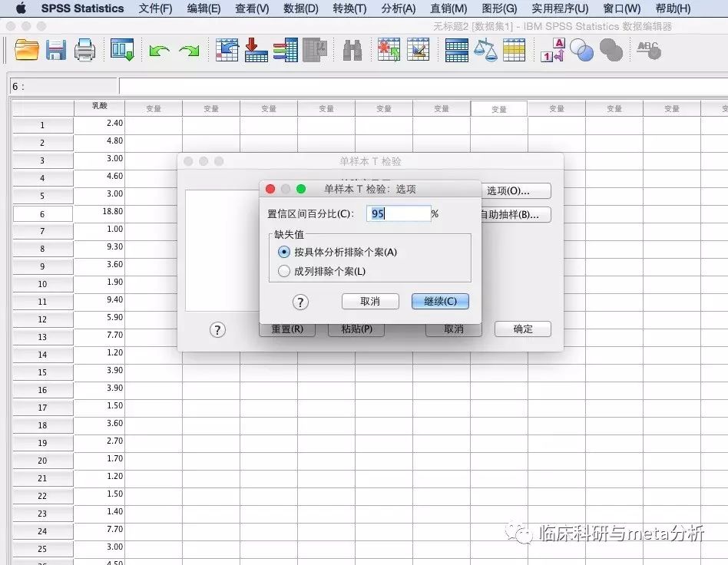Click the cell with value 9.40
This screenshot has height=565, width=728.
coord(99,300)
